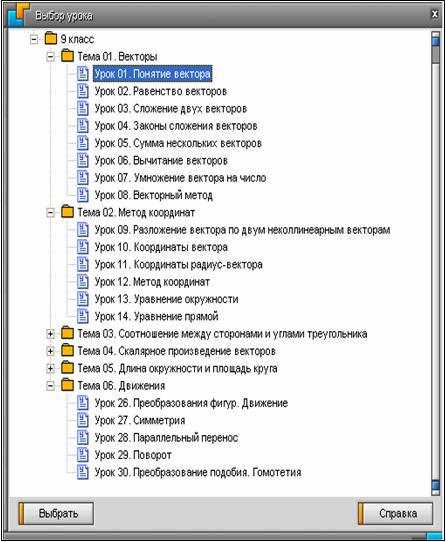Viewport: 446px width, 542px height.
Task: Click the Выбрать button
Action: pyautogui.click(x=56, y=513)
